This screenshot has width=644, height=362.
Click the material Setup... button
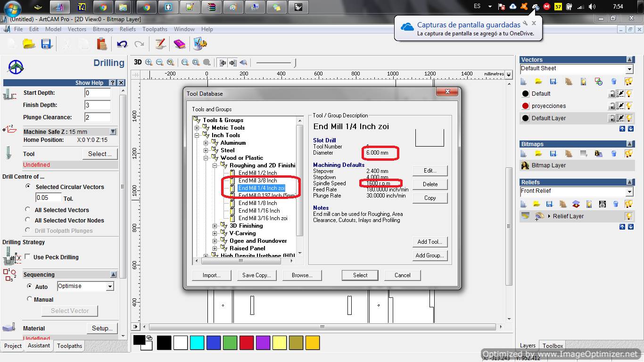pos(102,328)
